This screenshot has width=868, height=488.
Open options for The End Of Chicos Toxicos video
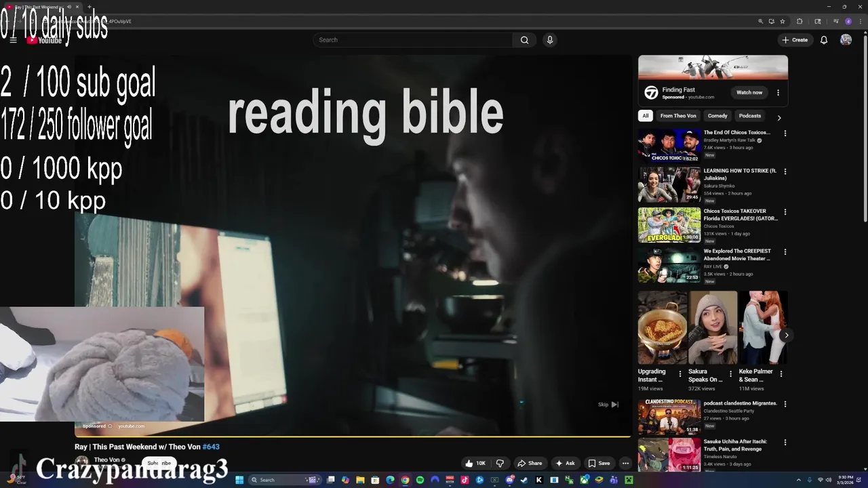785,134
